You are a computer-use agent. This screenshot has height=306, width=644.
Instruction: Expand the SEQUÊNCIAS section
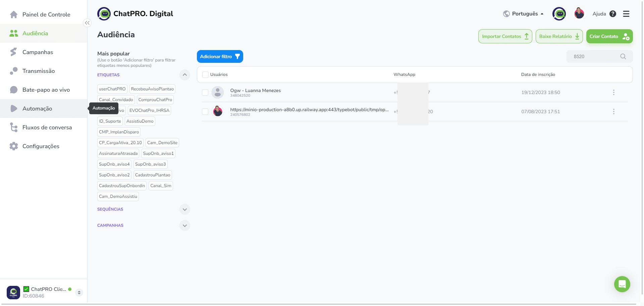click(185, 209)
